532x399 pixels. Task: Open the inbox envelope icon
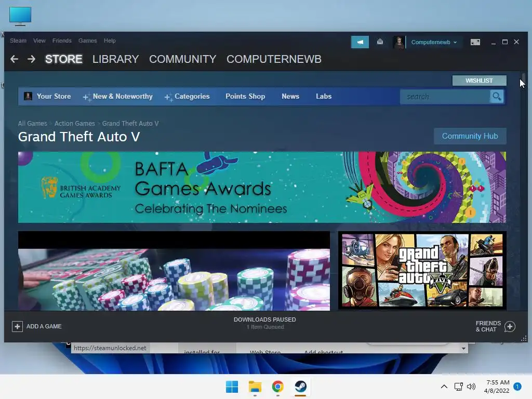(380, 42)
